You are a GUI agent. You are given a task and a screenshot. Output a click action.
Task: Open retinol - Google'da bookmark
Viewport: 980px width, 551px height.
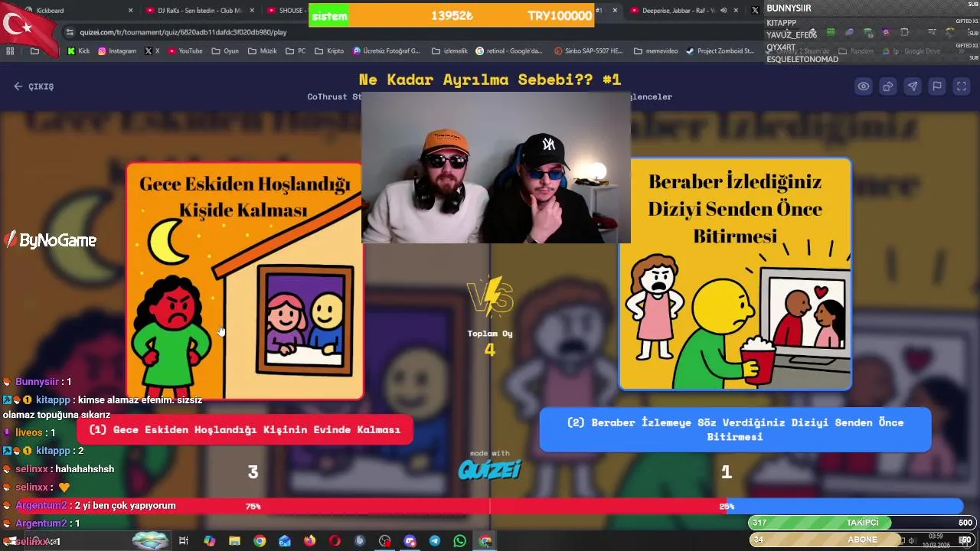(509, 51)
